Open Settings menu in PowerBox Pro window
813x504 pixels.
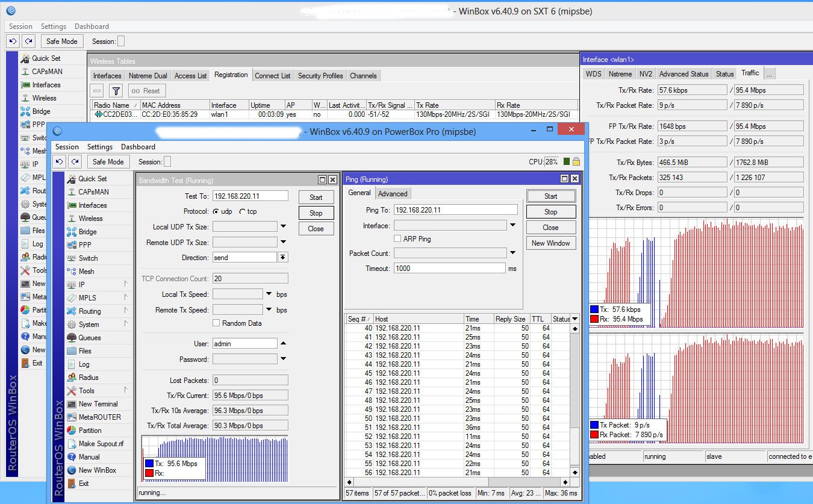[99, 147]
